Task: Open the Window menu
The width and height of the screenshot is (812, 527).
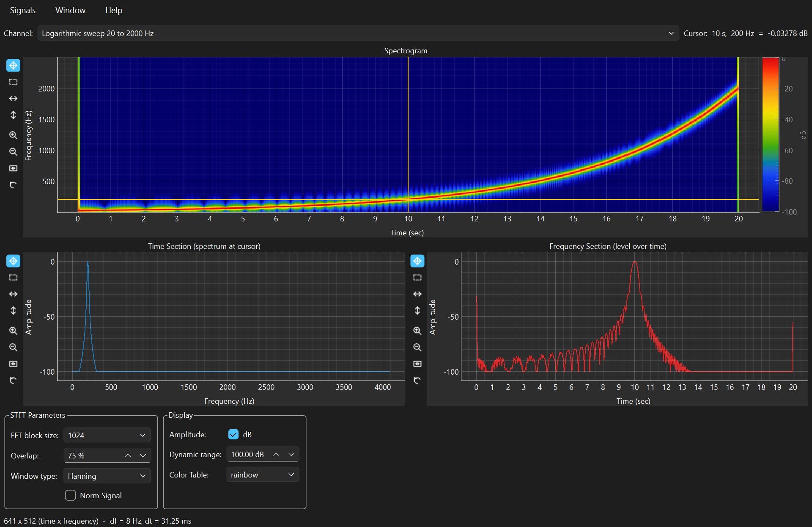Action: [x=70, y=10]
